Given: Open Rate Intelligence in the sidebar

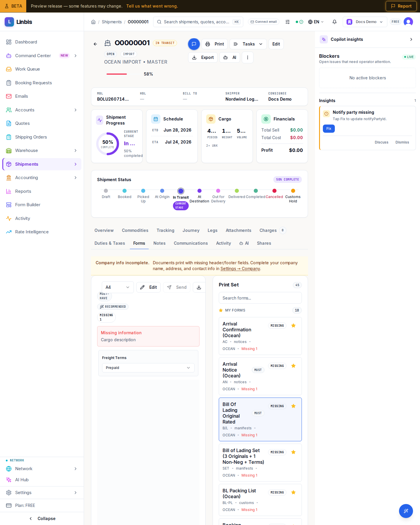Looking at the screenshot, I should click(x=42, y=232).
